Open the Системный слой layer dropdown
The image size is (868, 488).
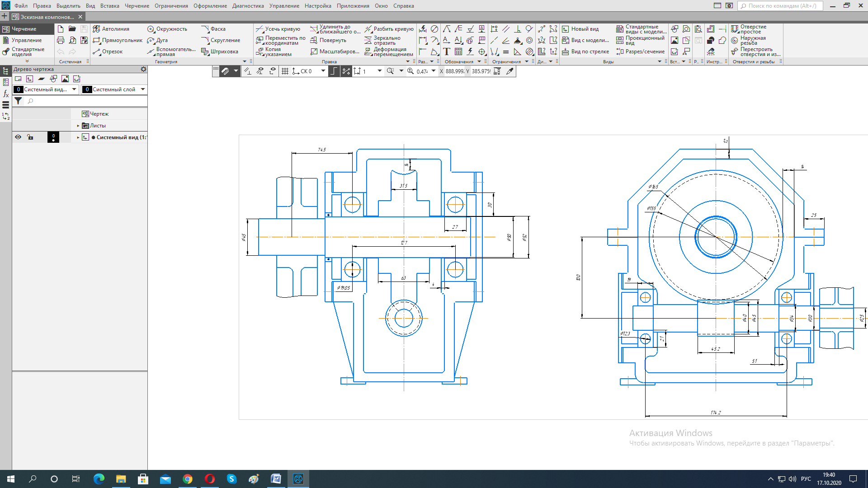pyautogui.click(x=143, y=89)
